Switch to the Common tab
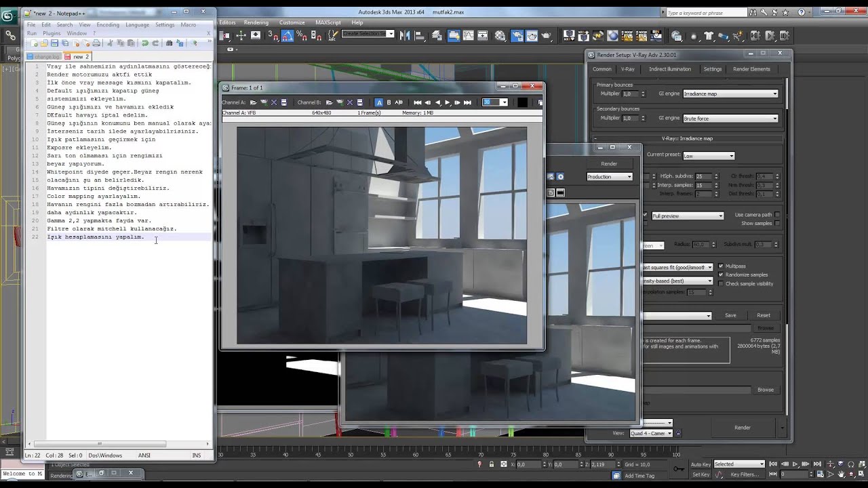Screen dimensions: 868x488 (602, 69)
